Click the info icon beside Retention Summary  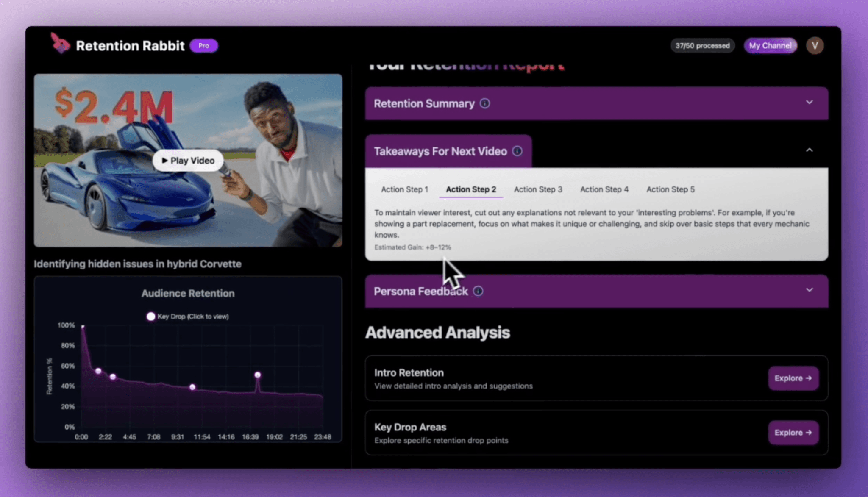(485, 103)
